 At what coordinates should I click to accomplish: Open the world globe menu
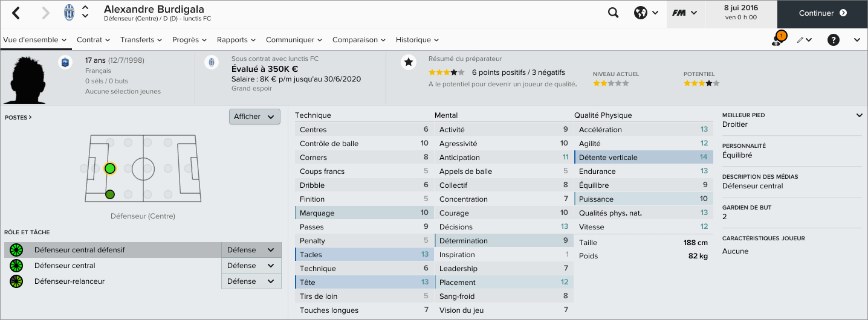point(646,13)
